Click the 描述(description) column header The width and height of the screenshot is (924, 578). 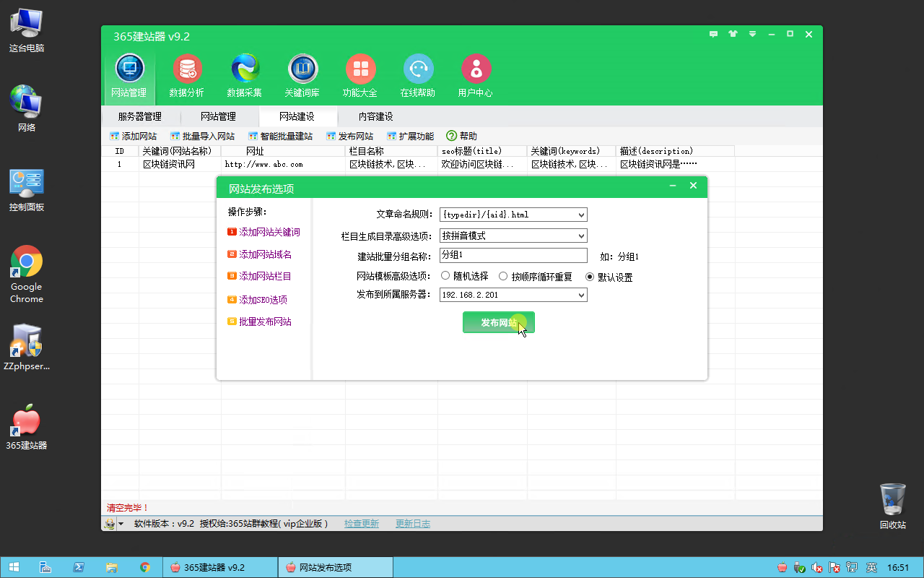(675, 151)
